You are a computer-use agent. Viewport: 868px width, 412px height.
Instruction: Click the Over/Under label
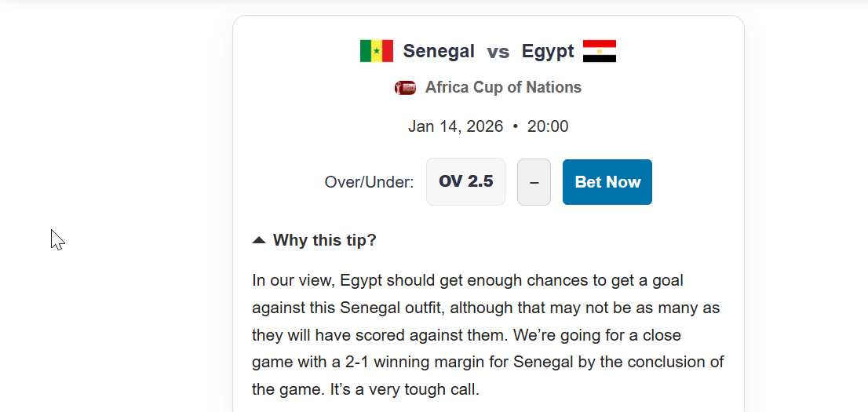[x=369, y=183]
